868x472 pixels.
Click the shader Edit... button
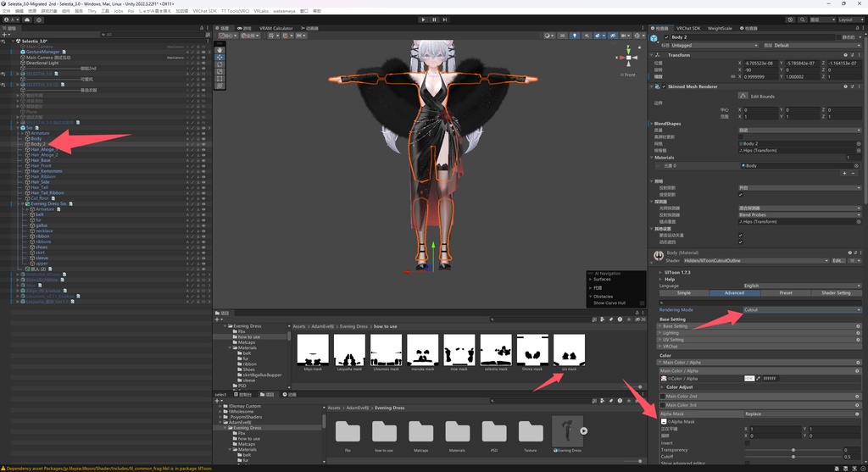pos(838,261)
